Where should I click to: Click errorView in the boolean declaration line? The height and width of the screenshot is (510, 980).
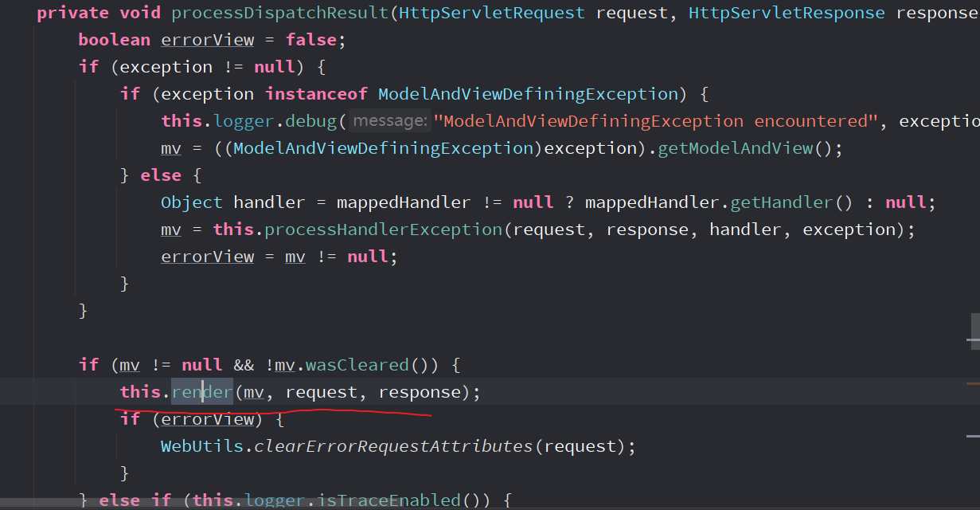208,40
